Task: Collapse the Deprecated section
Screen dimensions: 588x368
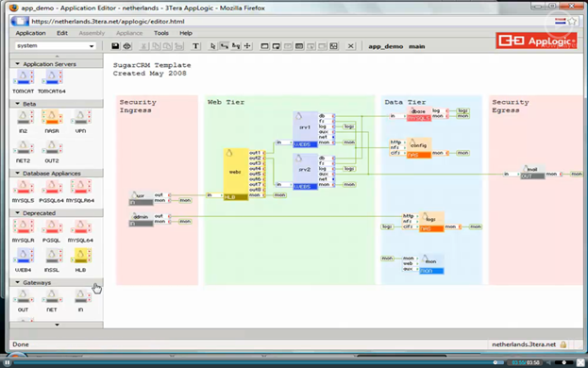Action: 18,213
